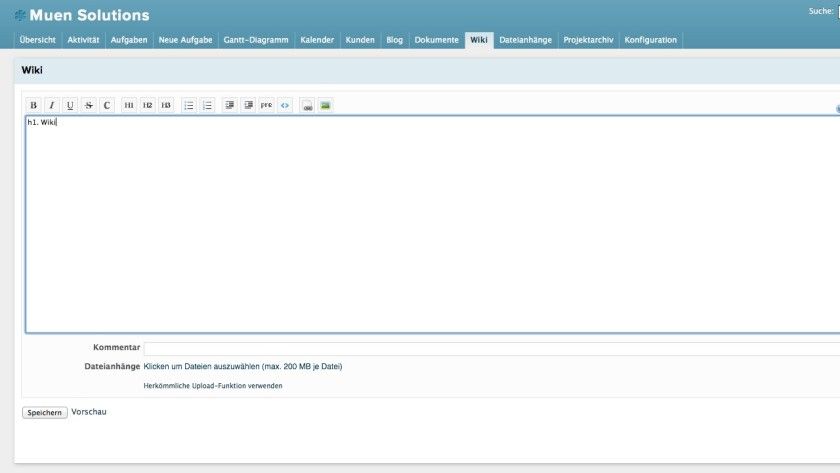Open the Aufgaben tab
This screenshot has width=840, height=473.
129,40
